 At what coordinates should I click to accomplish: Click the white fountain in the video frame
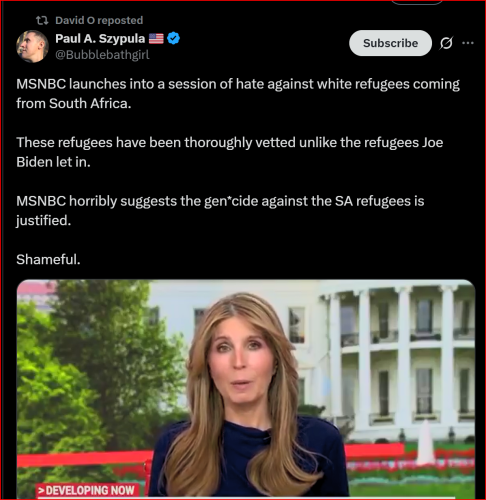426,442
